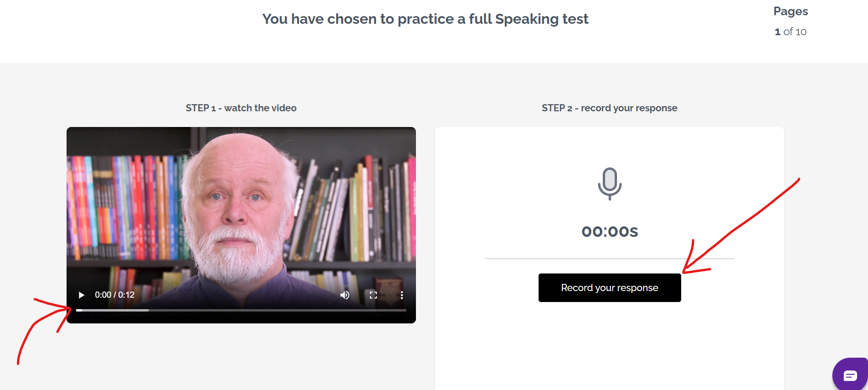Open the purple chat widget
Viewport: 868px width, 390px height.
850,376
